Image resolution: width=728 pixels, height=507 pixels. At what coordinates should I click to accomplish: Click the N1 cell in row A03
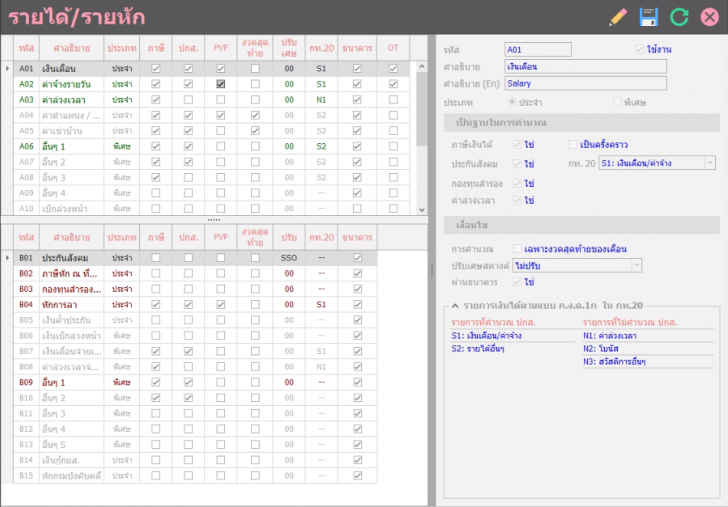(x=321, y=99)
